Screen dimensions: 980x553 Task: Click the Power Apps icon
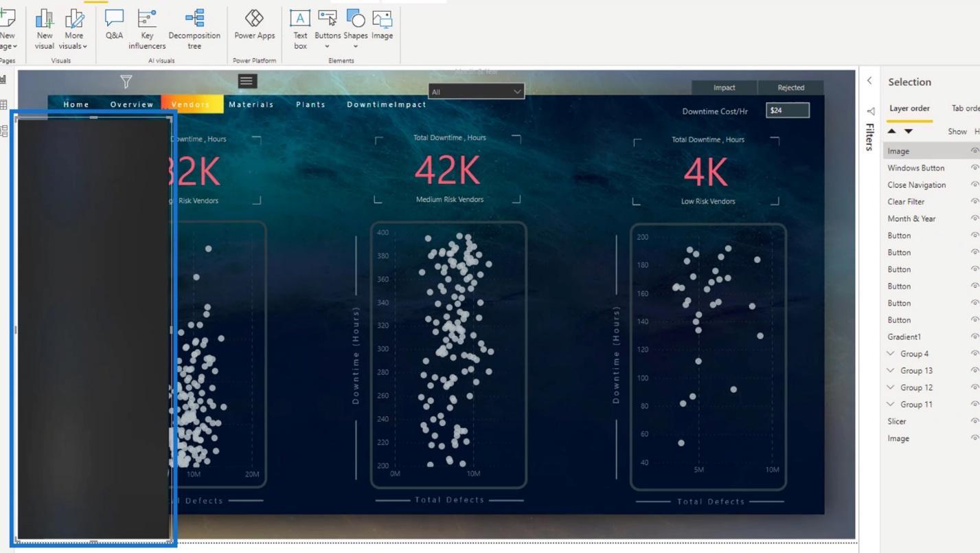[254, 25]
